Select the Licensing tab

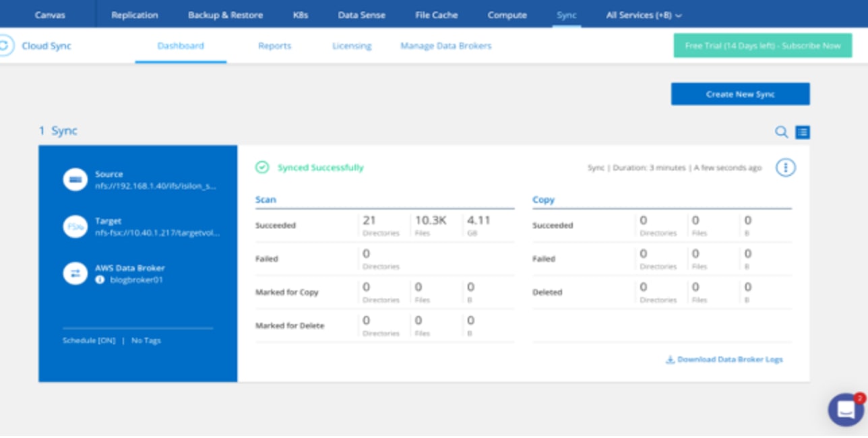351,46
